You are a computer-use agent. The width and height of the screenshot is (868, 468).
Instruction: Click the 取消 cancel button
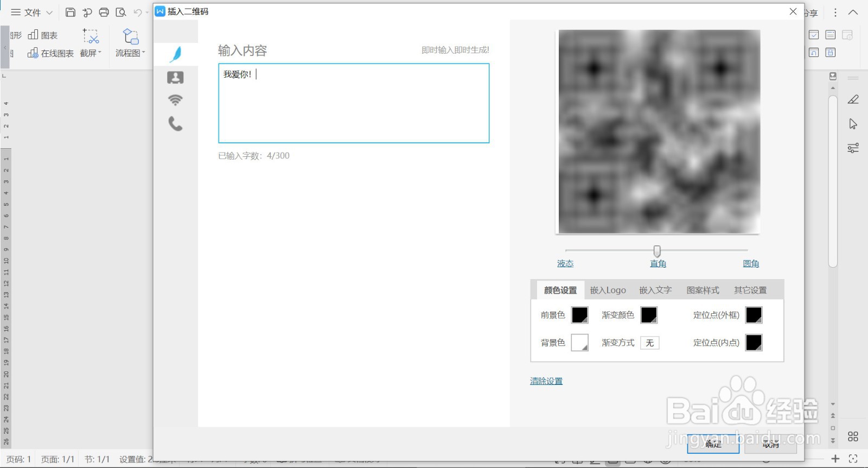(x=770, y=444)
